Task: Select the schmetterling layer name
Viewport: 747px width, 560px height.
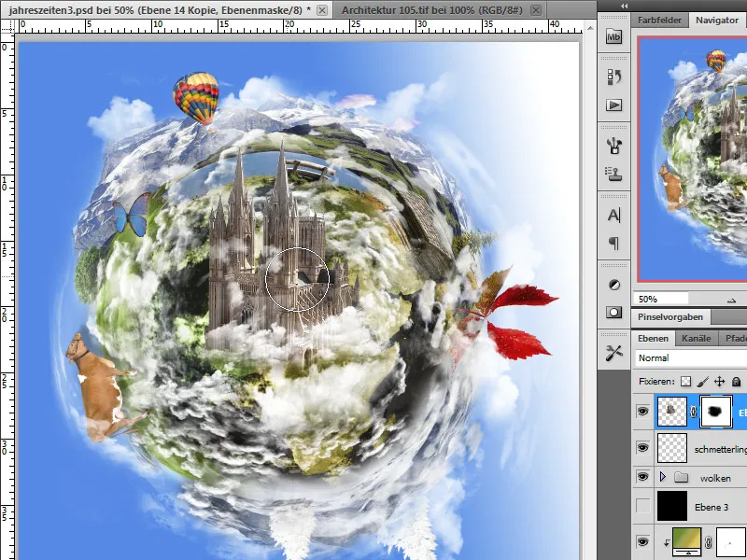Action: pyautogui.click(x=720, y=449)
